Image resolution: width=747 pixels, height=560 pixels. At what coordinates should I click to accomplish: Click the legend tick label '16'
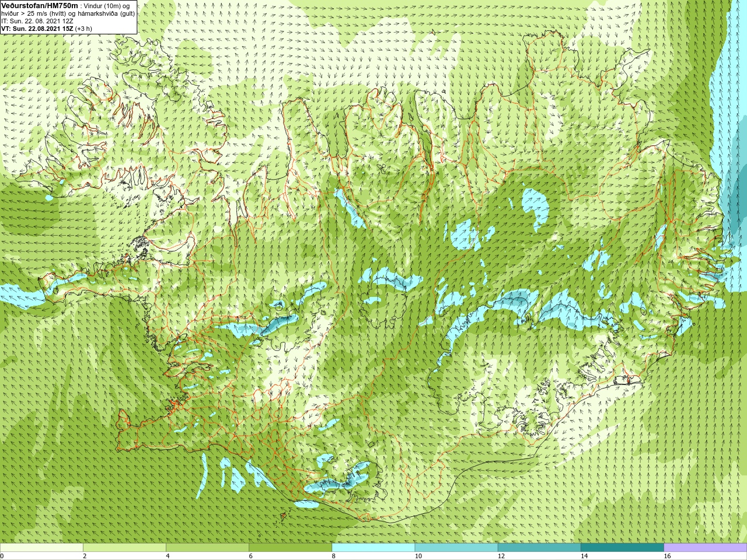point(668,556)
